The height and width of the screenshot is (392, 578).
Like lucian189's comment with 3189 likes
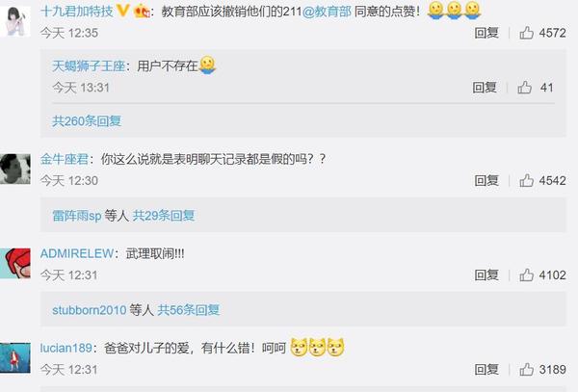526,369
